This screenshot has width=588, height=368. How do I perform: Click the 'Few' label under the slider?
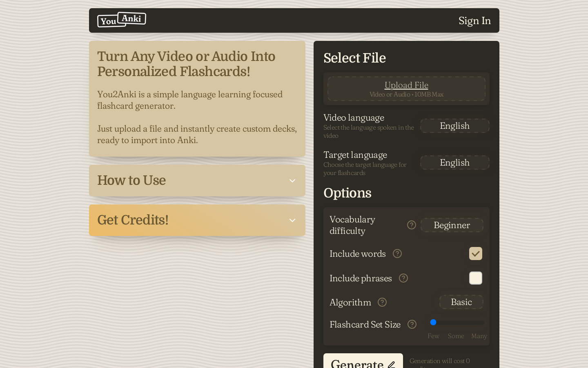(433, 336)
